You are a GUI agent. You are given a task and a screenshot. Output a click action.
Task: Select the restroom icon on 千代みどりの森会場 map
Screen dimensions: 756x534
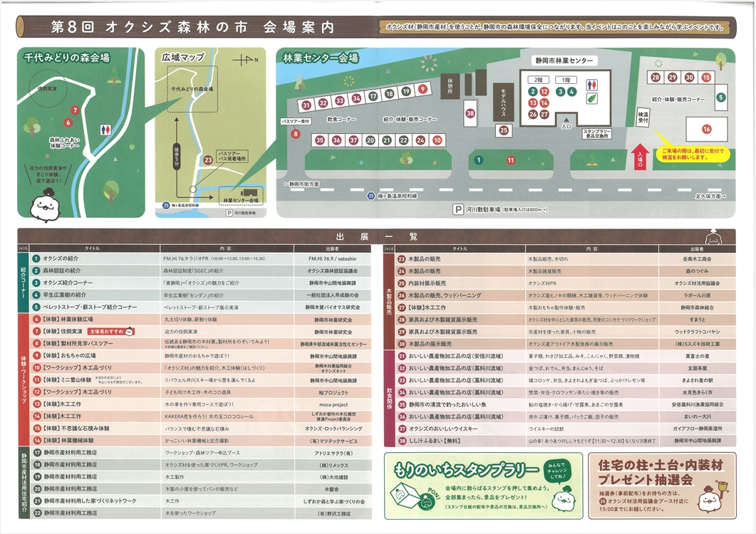(x=106, y=130)
